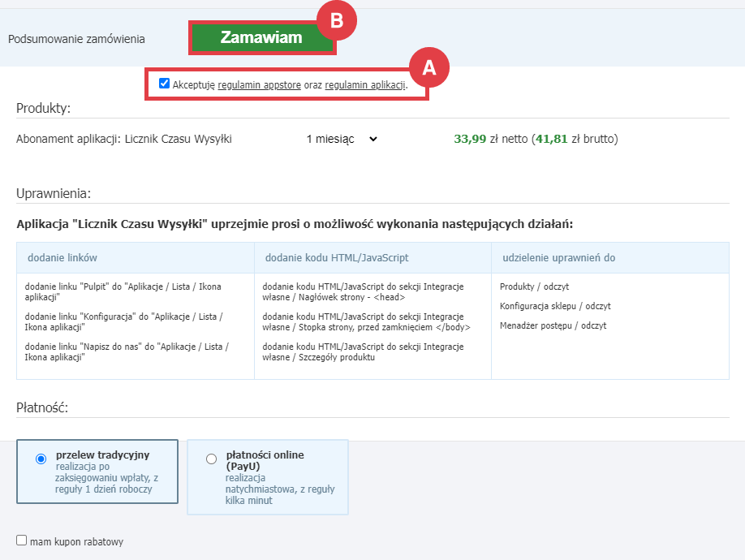Click the Konfiguracja sklepu / odczyt entry

[555, 306]
